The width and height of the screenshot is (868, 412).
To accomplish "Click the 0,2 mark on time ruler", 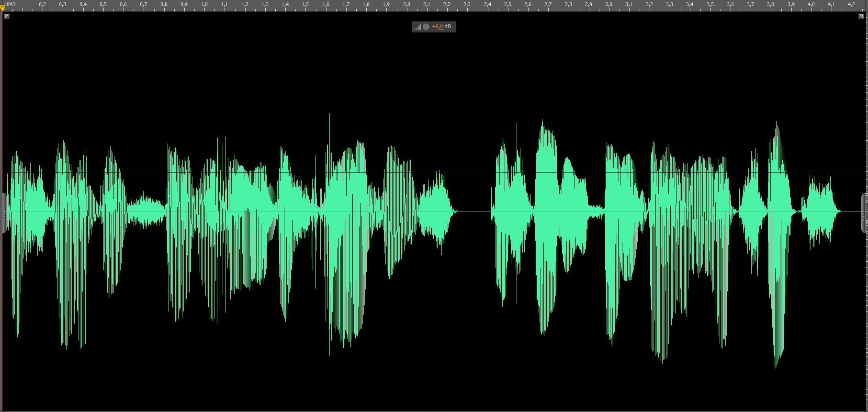I will [42, 4].
